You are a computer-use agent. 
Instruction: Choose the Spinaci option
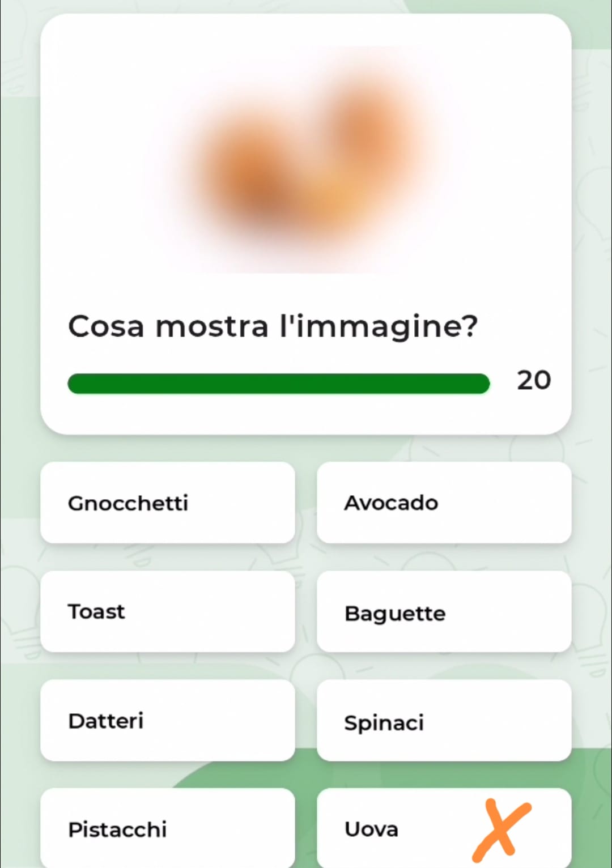(x=443, y=722)
